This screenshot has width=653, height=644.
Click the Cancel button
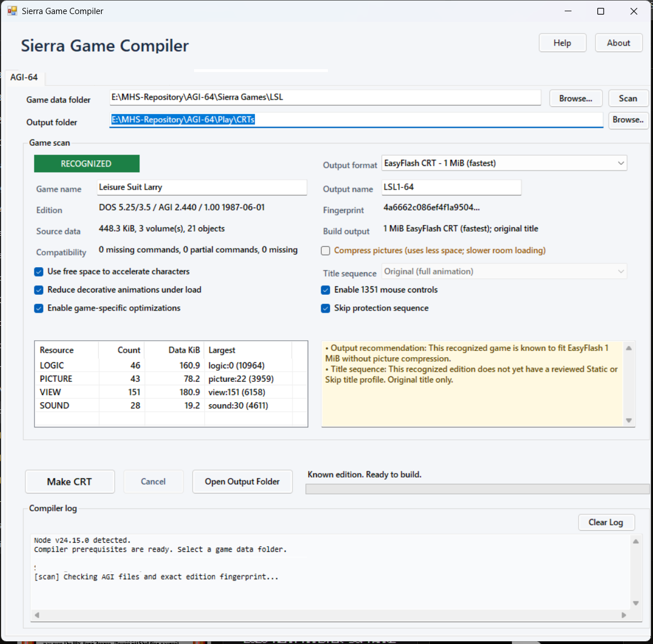tap(153, 482)
